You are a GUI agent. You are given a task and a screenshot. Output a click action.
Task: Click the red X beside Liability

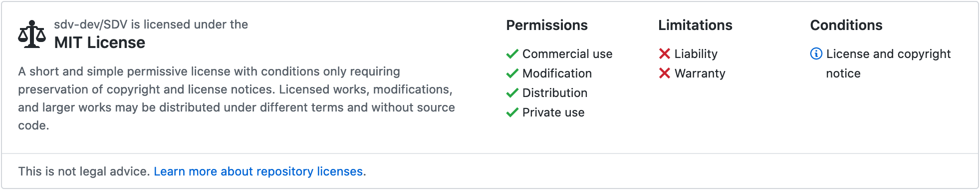pos(665,53)
